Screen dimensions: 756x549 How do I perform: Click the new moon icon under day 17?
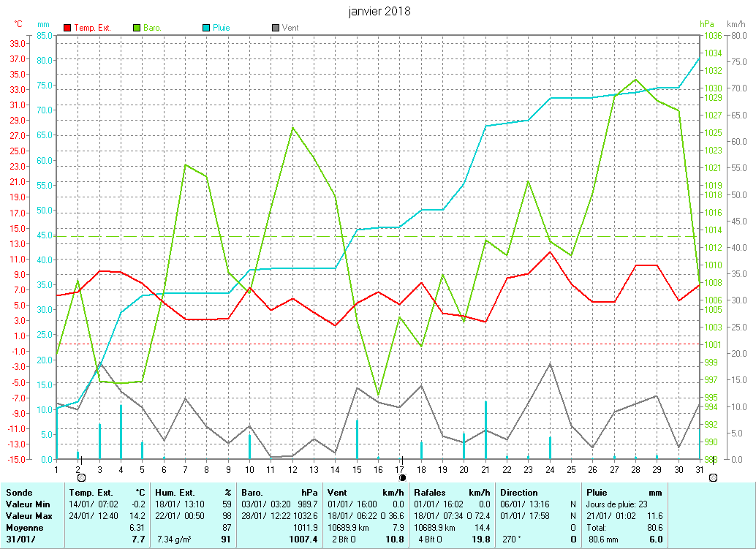click(x=401, y=477)
